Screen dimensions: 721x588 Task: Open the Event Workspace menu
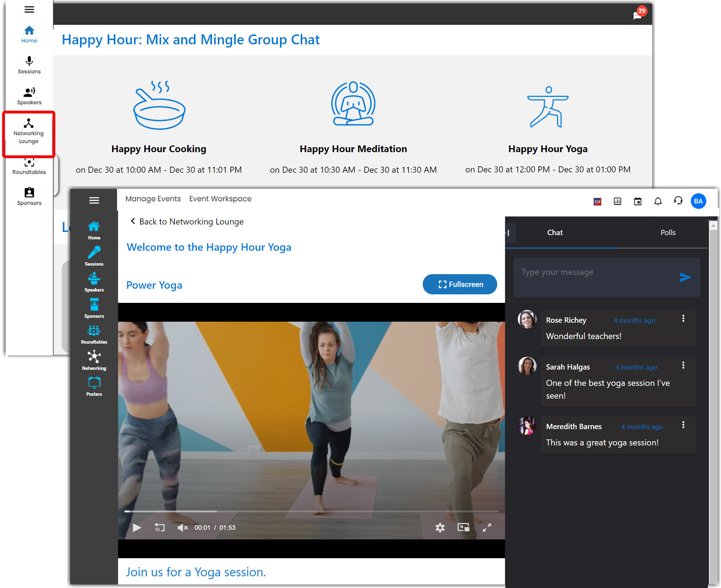[x=220, y=199]
